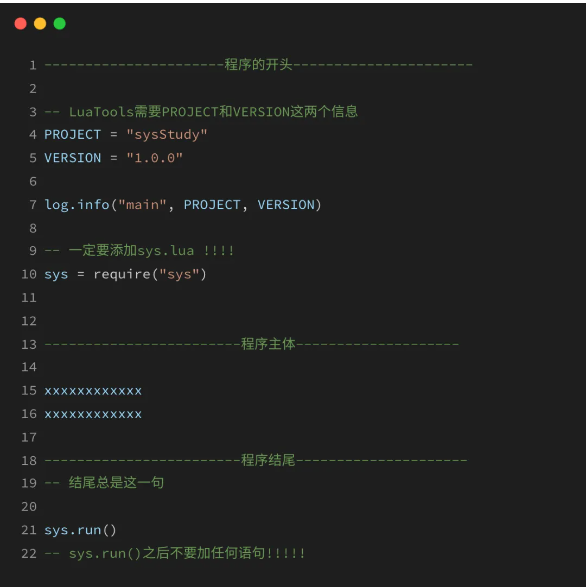Click the second xxxxxxxxxxxx placeholder on line 16
586x587 pixels.
click(93, 414)
